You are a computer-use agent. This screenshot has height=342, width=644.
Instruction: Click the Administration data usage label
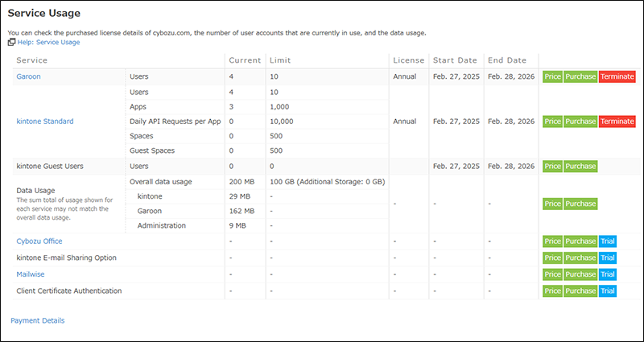tap(162, 225)
